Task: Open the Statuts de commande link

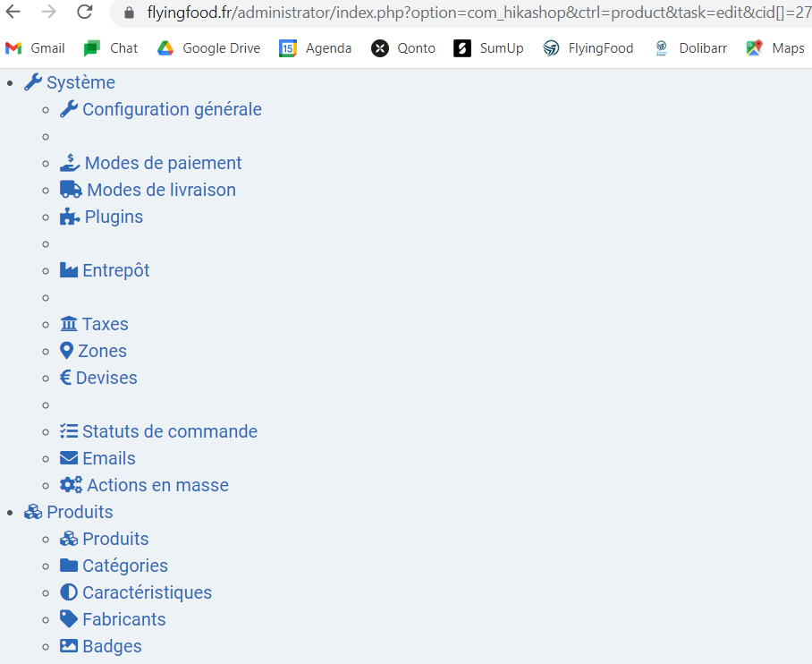Action: (170, 431)
